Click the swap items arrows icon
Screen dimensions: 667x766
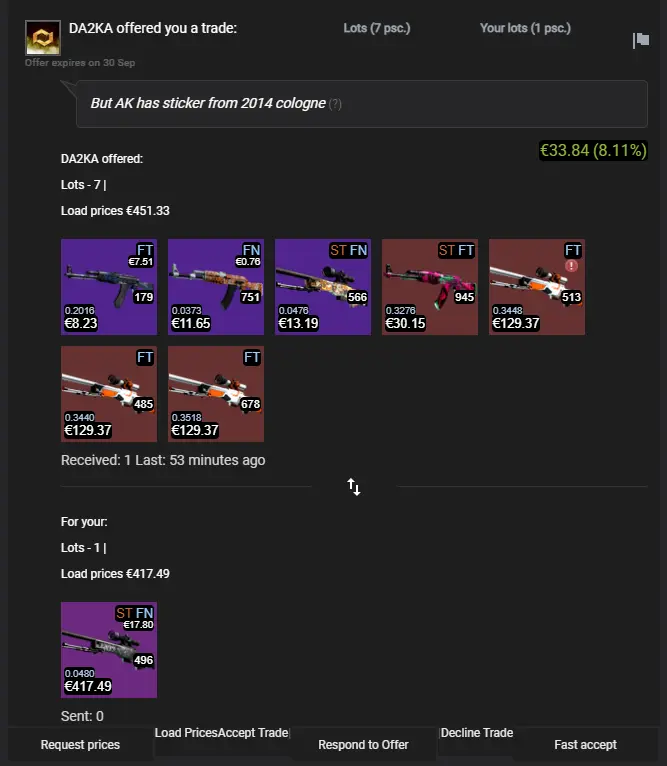(354, 487)
